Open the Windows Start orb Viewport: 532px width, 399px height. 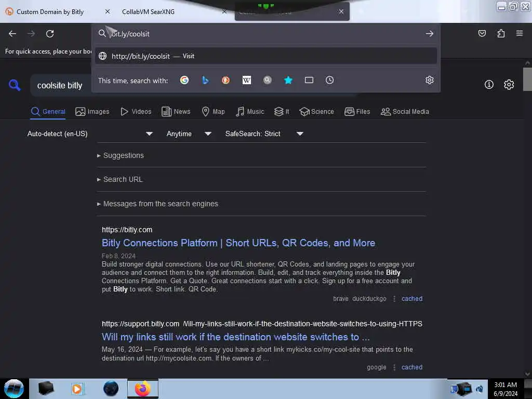[14, 389]
